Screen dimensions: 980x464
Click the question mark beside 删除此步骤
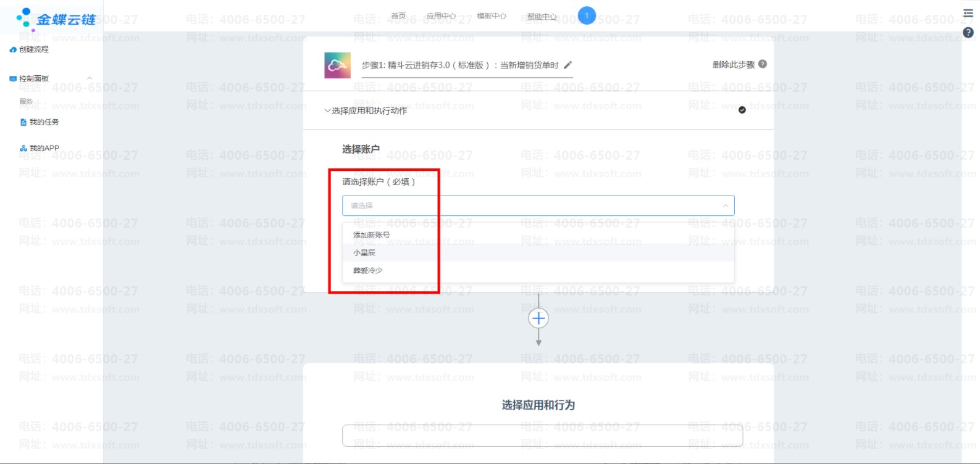tap(763, 64)
